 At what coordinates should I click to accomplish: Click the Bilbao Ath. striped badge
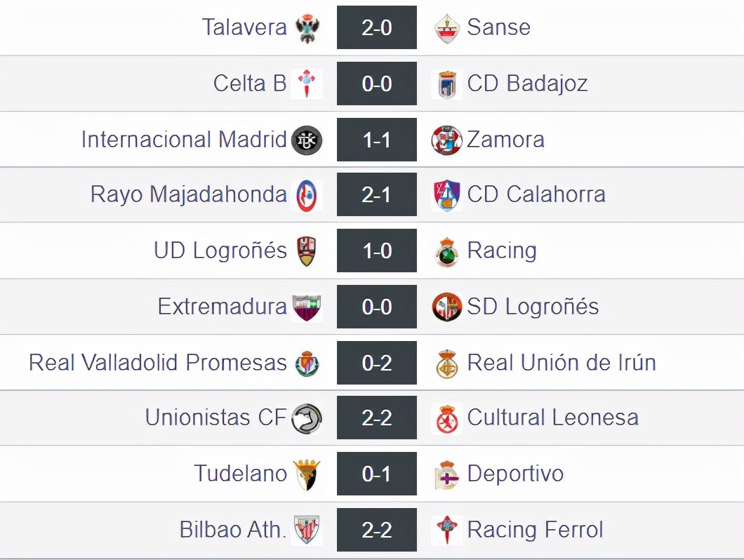307,530
